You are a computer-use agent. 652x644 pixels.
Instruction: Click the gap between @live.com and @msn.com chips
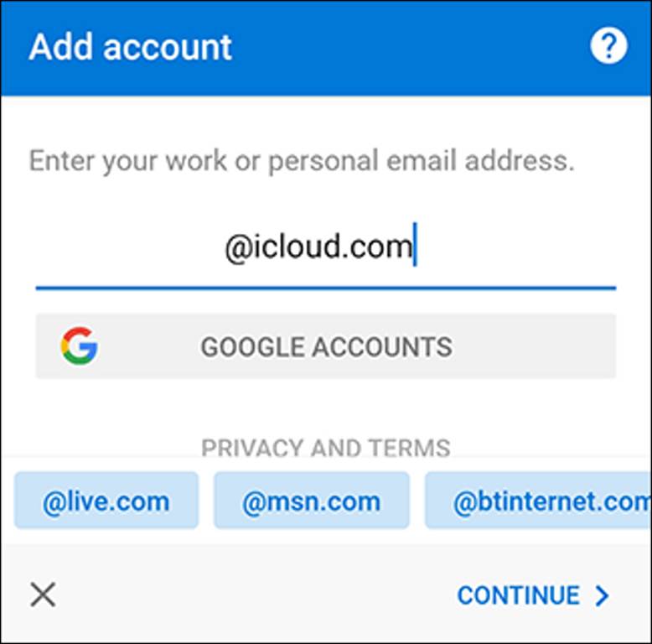point(206,501)
